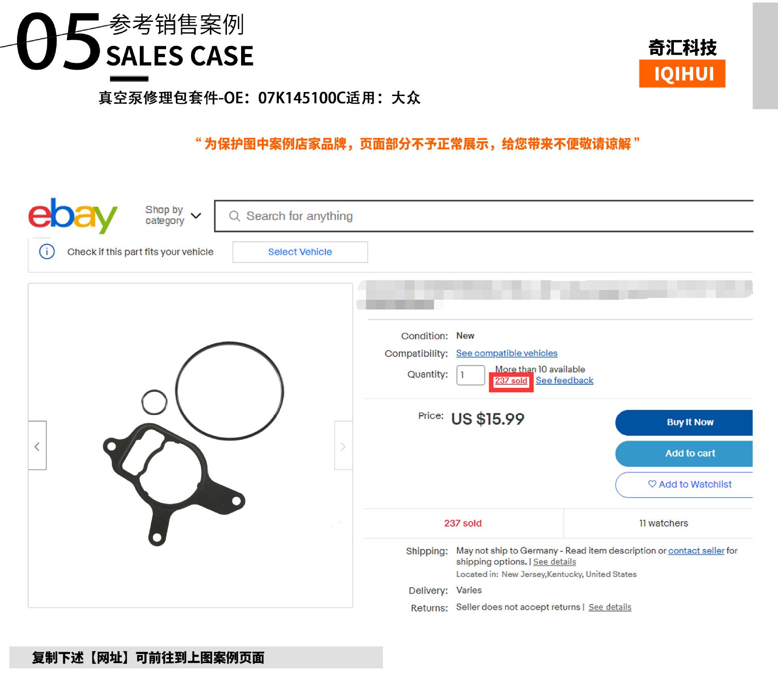Screen dimensions: 778x700
Task: Click the heart icon on Add to Watchlist
Action: coord(652,484)
